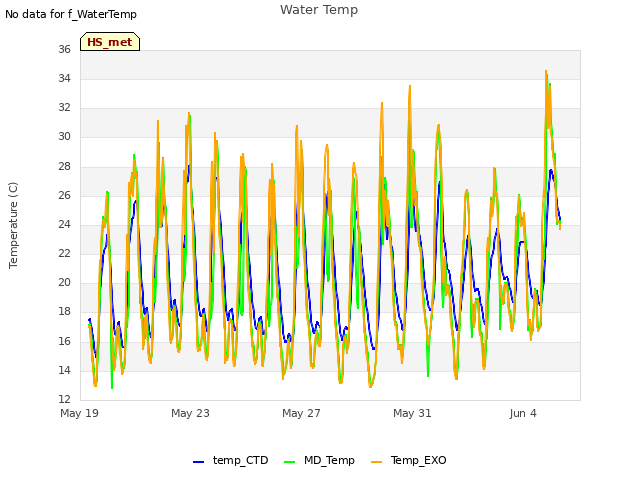The width and height of the screenshot is (640, 480).
Task: Click the 14 y-axis tick label
Action: click(64, 370)
